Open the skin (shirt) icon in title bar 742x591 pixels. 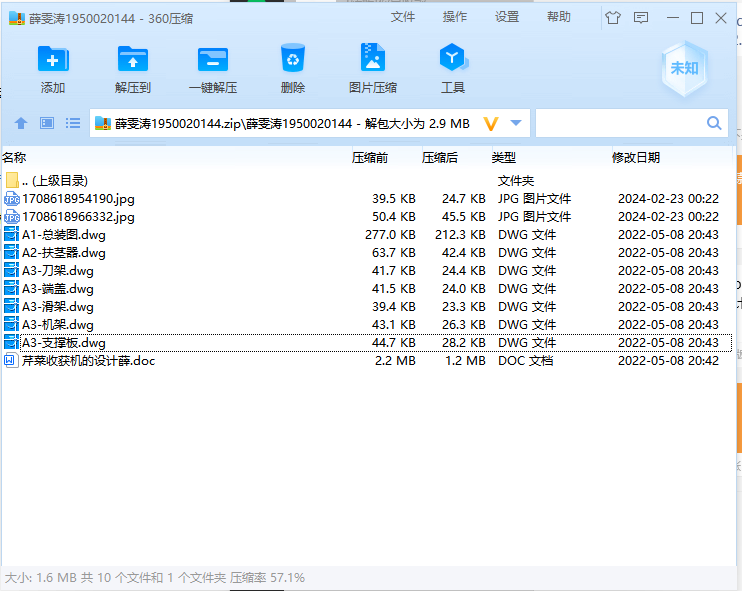tap(613, 18)
